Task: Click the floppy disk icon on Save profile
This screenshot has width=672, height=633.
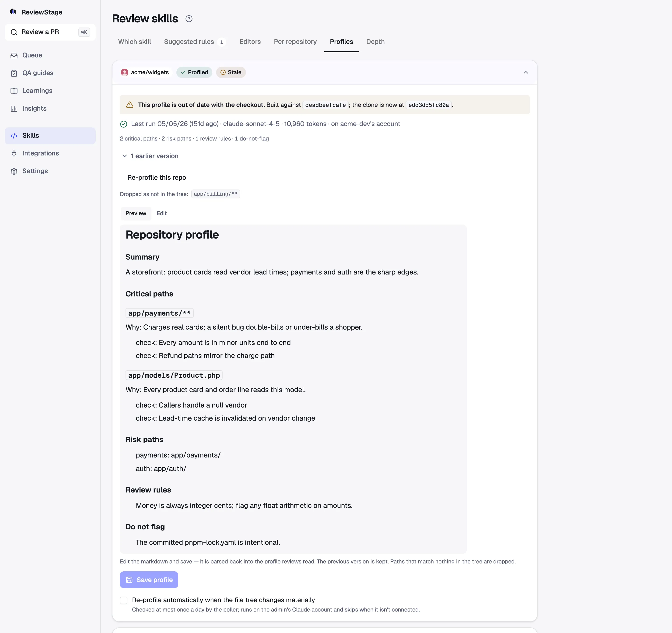Action: coord(129,580)
